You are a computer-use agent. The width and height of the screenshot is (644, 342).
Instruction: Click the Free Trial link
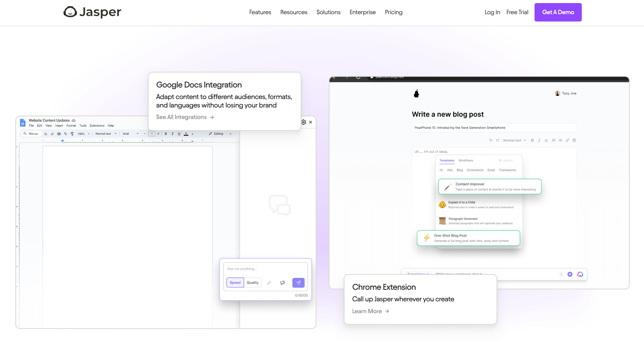coord(517,12)
